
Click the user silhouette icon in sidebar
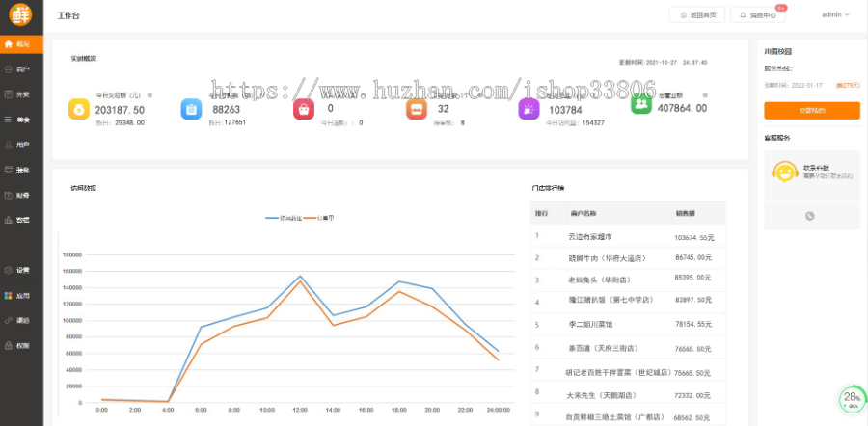click(9, 145)
